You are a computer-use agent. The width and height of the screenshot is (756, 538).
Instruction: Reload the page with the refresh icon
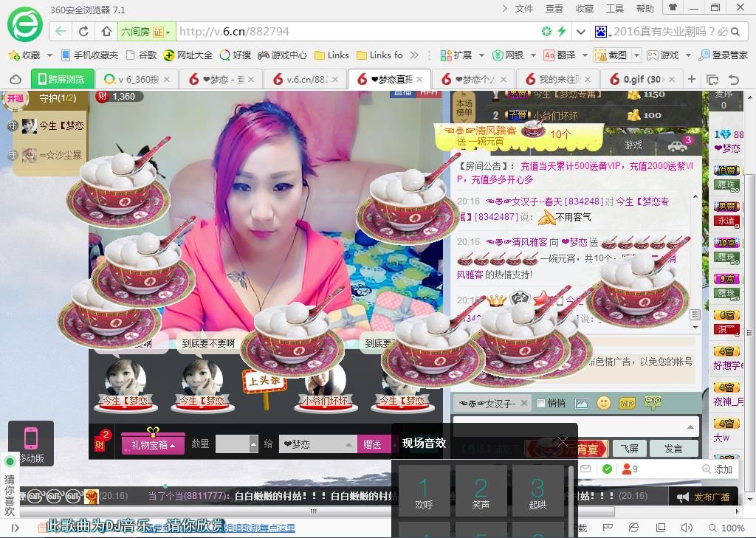coord(83,31)
